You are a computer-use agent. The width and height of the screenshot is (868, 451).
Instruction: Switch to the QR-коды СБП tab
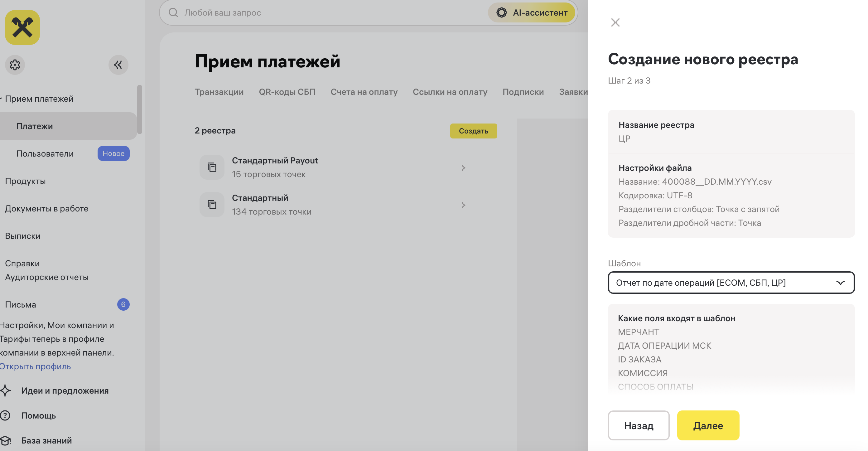pyautogui.click(x=287, y=92)
